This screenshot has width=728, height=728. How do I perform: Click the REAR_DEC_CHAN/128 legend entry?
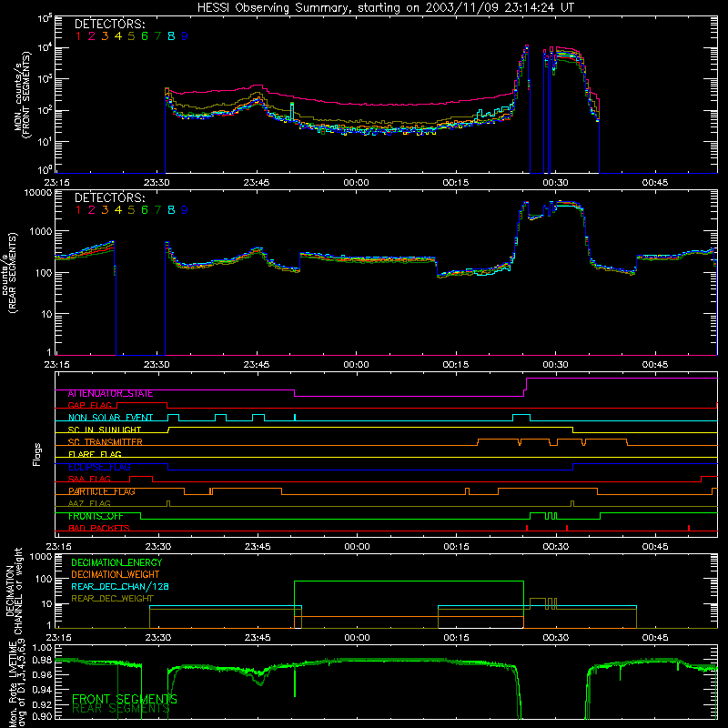120,587
